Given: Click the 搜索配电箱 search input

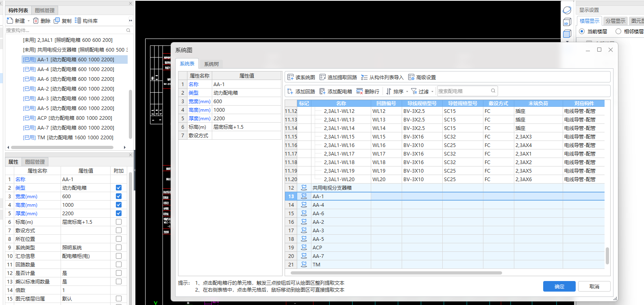Looking at the screenshot, I should [463, 91].
